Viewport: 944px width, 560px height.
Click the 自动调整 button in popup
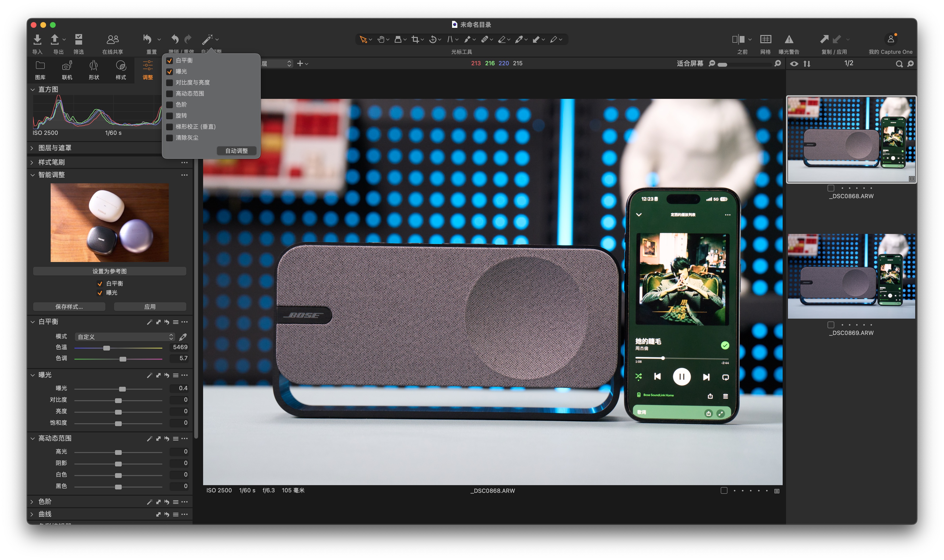click(237, 151)
